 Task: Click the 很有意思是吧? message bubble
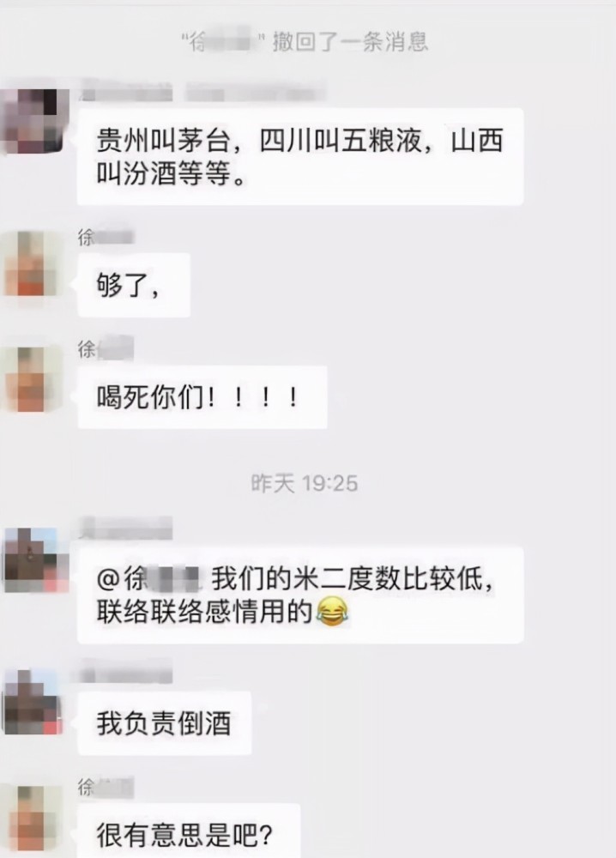pos(189,830)
